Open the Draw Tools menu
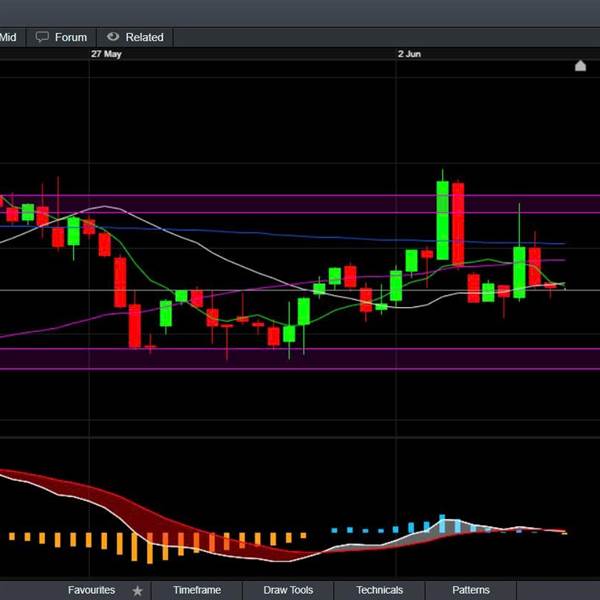Viewport: 600px width, 600px height. (288, 590)
